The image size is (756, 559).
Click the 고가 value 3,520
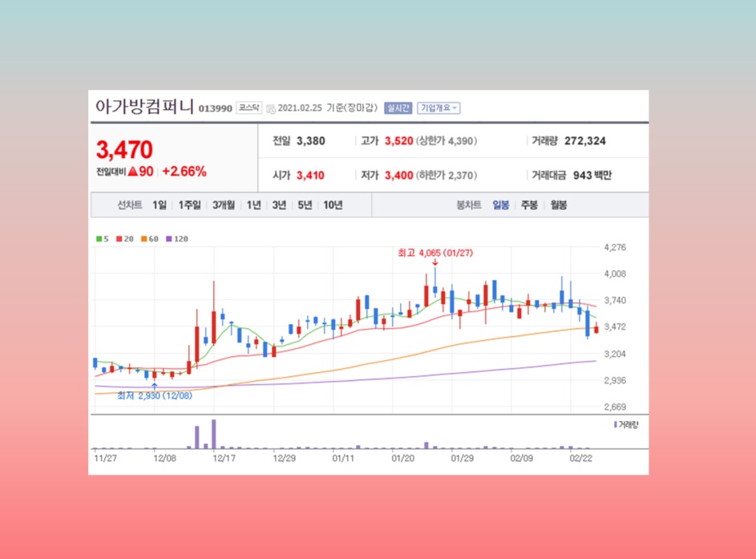tap(399, 141)
